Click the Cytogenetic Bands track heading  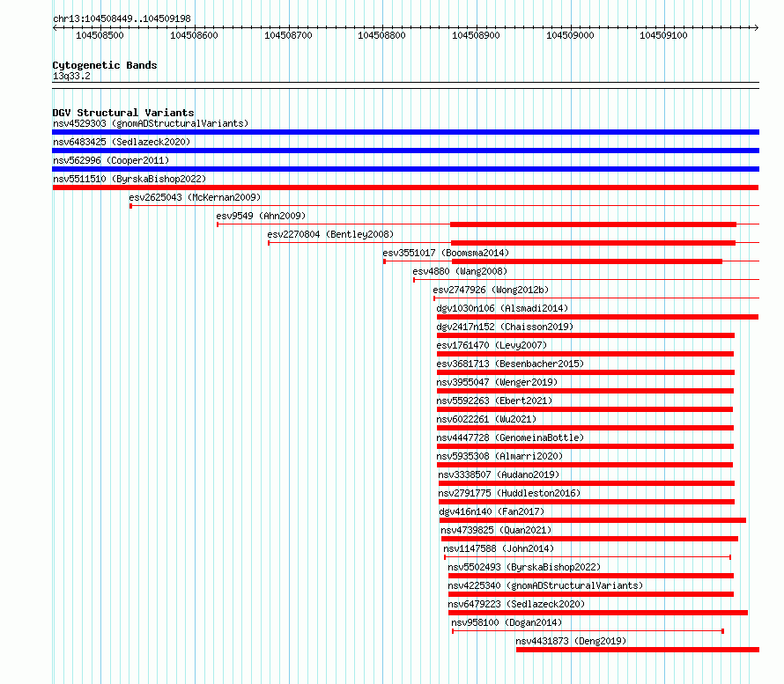(105, 65)
